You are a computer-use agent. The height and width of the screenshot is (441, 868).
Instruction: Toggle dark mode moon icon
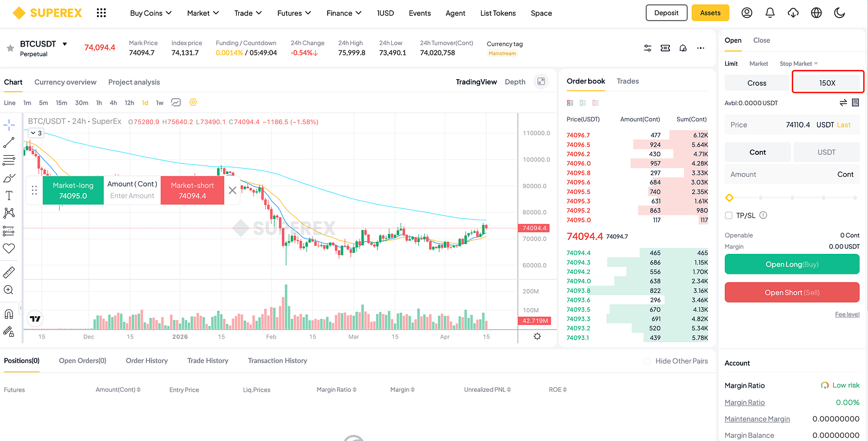840,12
